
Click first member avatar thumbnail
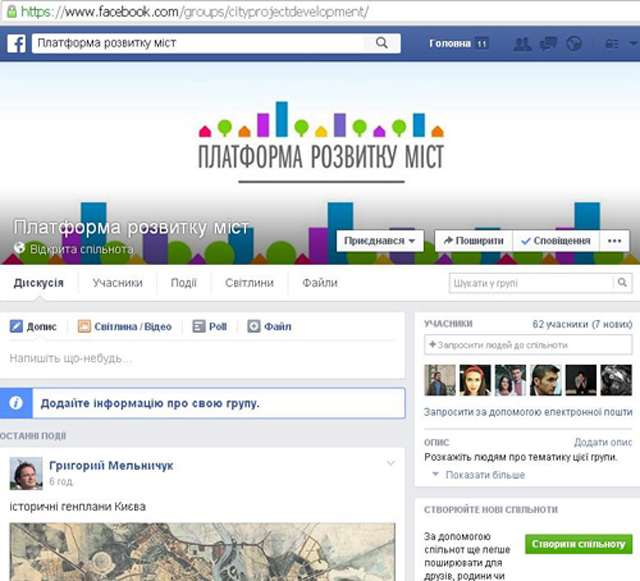[440, 380]
